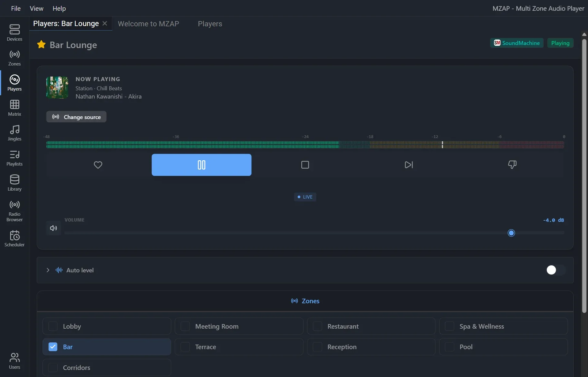Open Jingles from the sidebar
The image size is (588, 377).
pyautogui.click(x=14, y=133)
